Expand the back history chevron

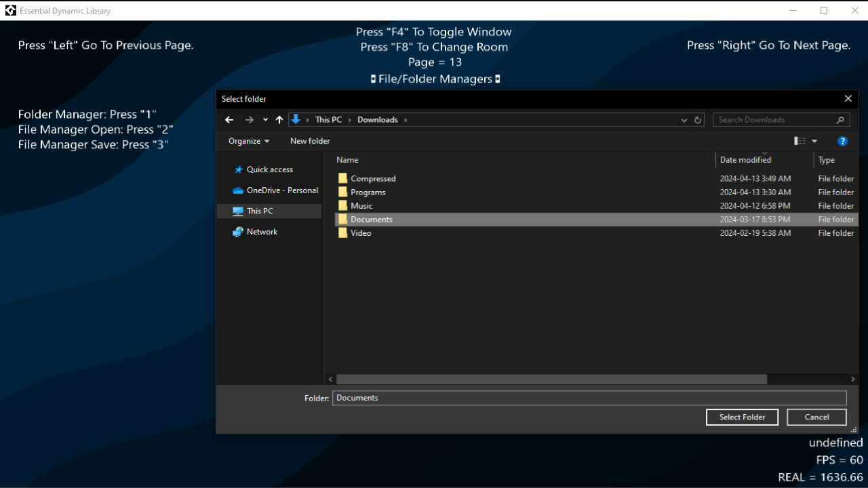point(265,119)
